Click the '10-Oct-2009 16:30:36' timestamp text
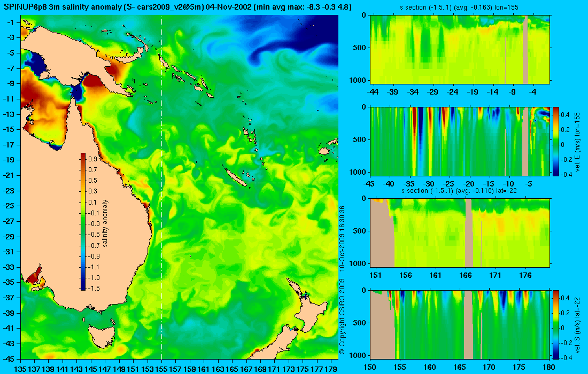This screenshot has height=374, width=588. click(342, 238)
